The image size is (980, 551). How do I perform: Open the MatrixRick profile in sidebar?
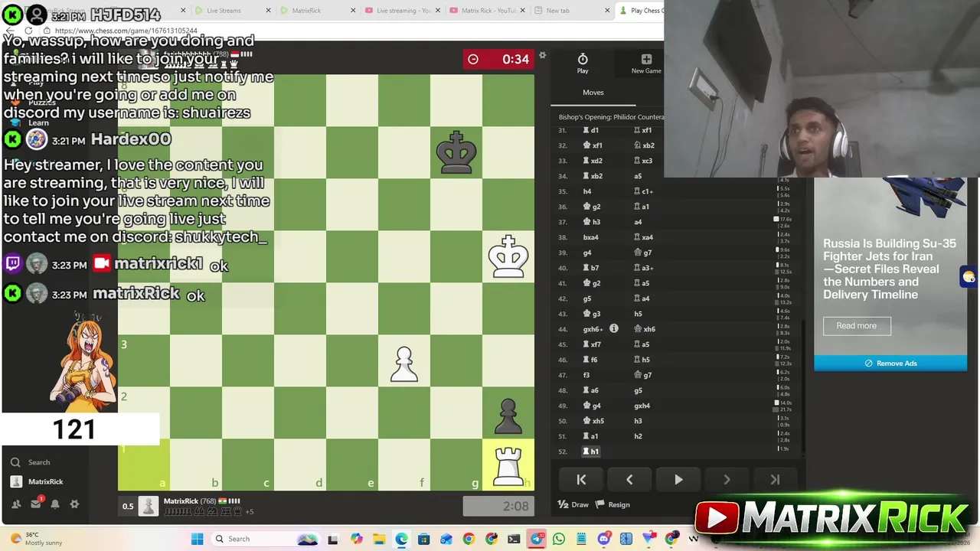[x=38, y=481]
